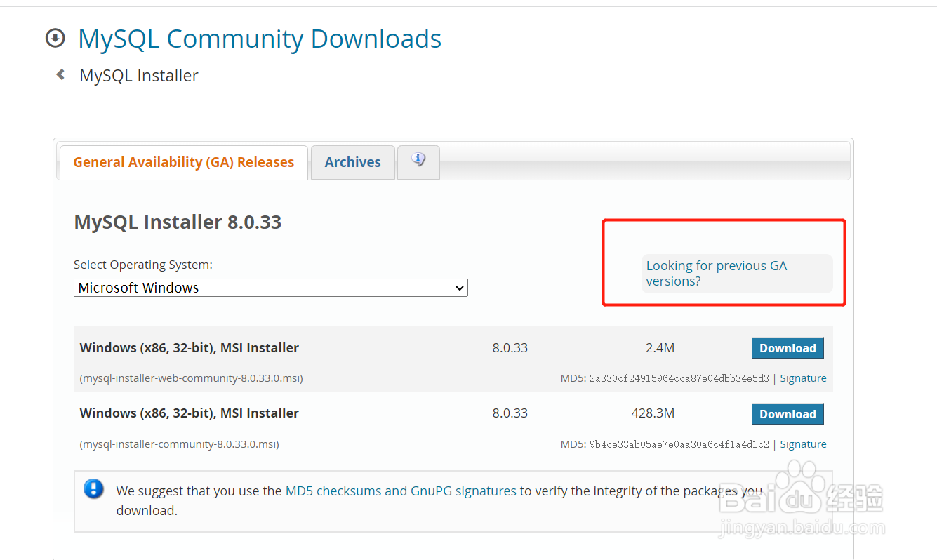Download the 2.4M web-community MSI installer
Image resolution: width=937 pixels, height=560 pixels.
(788, 348)
